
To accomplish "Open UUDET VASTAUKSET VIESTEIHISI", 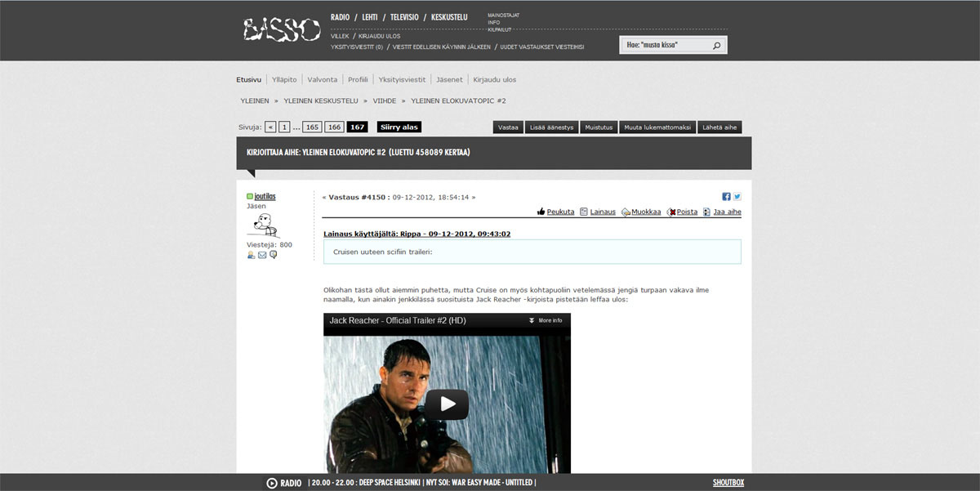I will point(542,47).
